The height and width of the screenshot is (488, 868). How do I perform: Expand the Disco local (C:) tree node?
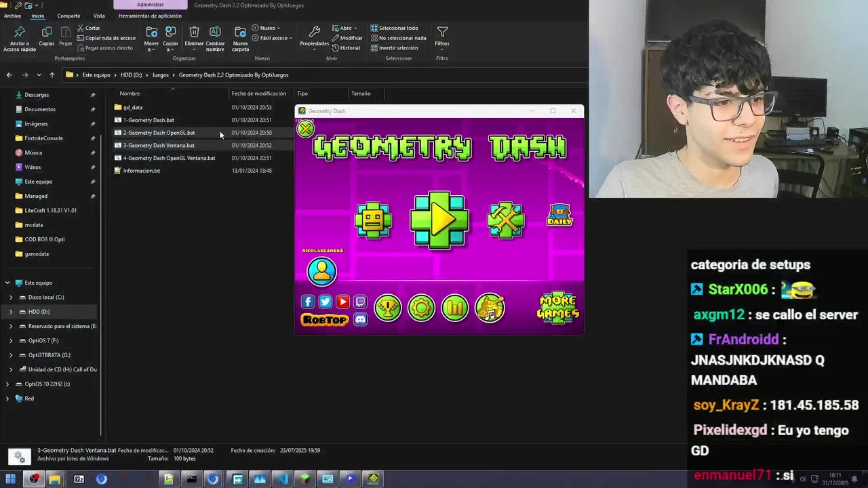point(11,298)
